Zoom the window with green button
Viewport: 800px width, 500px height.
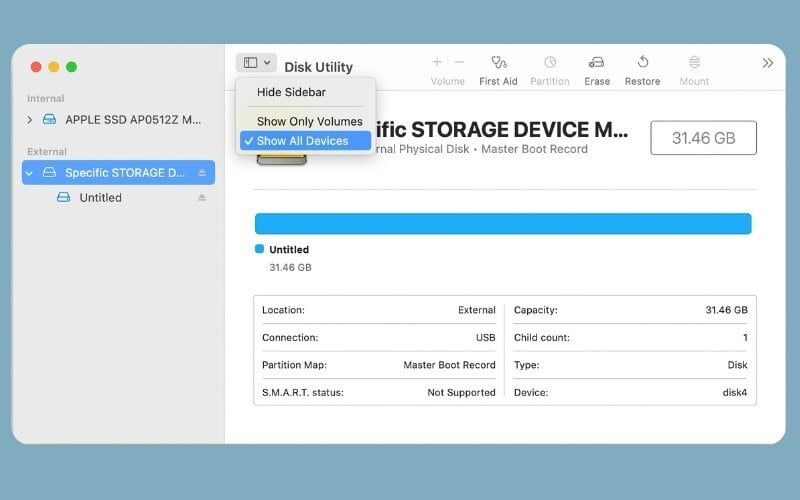pos(71,67)
